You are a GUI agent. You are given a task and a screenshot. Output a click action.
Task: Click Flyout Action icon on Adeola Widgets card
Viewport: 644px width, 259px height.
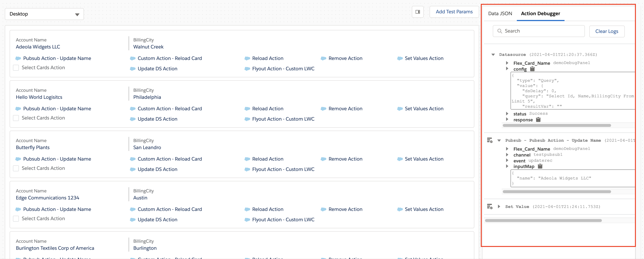[x=247, y=69]
